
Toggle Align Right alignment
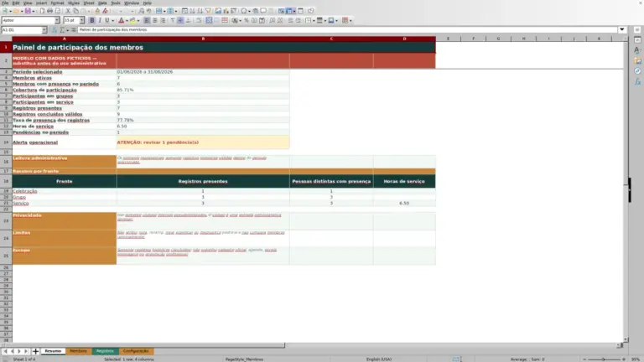[163, 20]
